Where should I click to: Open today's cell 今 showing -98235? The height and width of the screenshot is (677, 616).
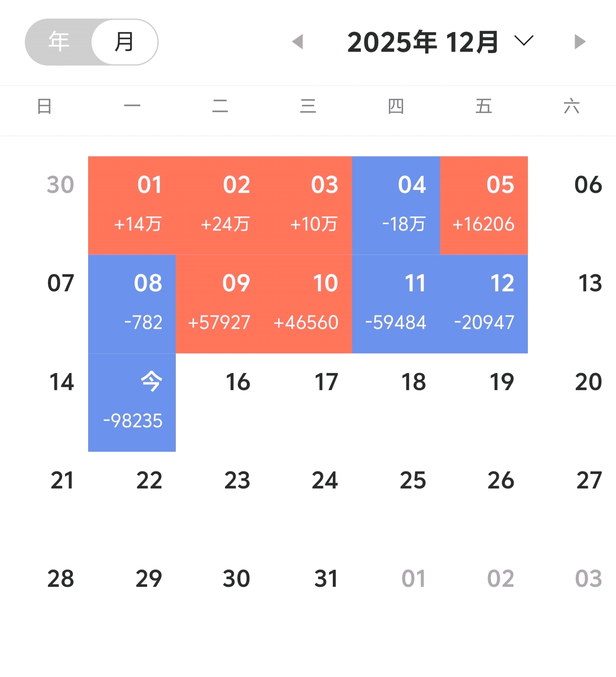tap(132, 402)
